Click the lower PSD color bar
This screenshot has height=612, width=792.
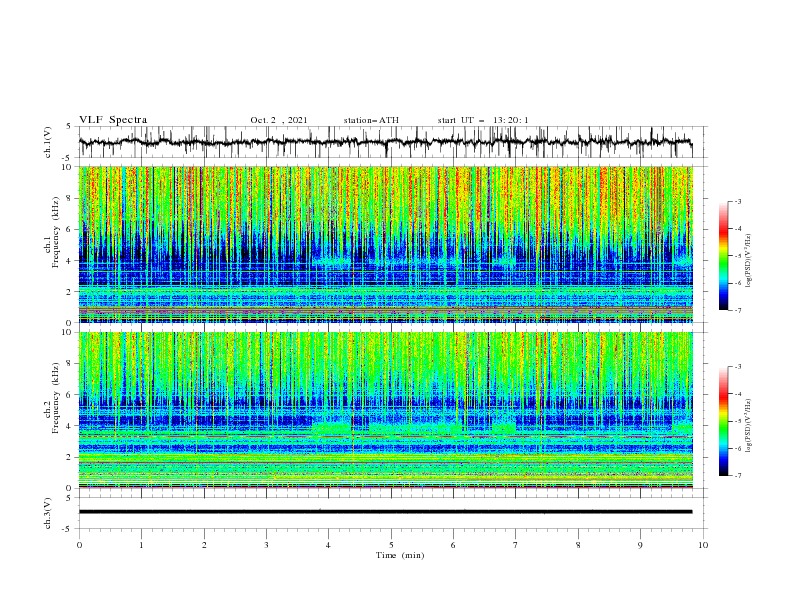coord(723,421)
